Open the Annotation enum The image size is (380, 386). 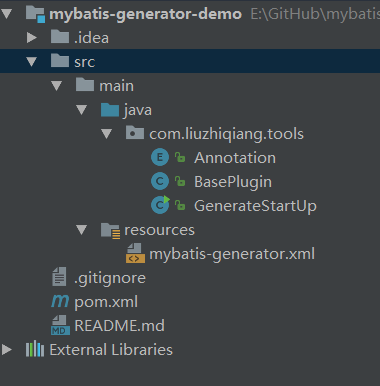[x=235, y=158]
